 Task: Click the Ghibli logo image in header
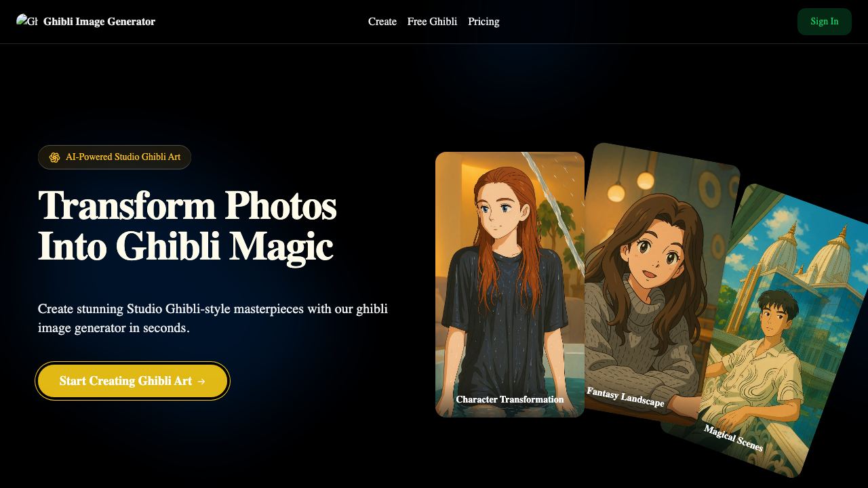[27, 22]
